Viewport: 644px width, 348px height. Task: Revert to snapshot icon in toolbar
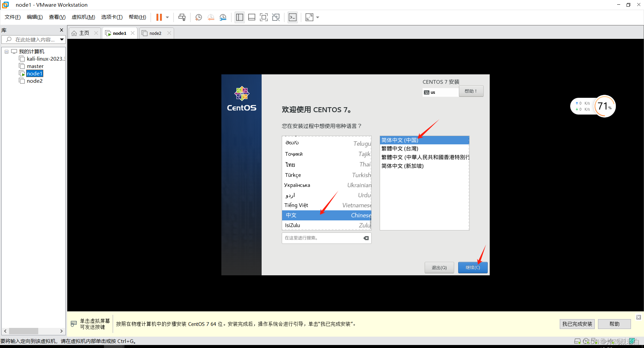pyautogui.click(x=211, y=17)
